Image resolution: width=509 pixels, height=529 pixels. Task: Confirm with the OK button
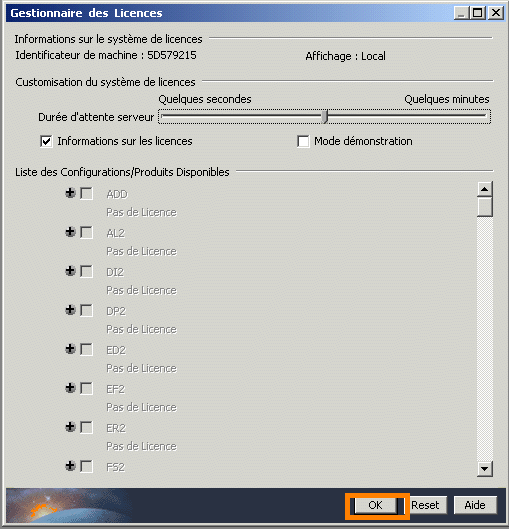tap(375, 505)
